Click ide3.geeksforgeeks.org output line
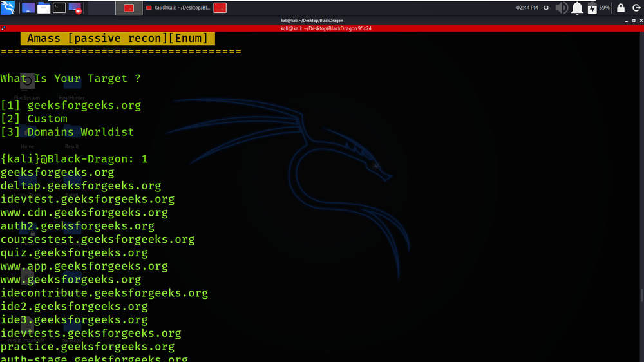The image size is (644, 362). [x=74, y=320]
